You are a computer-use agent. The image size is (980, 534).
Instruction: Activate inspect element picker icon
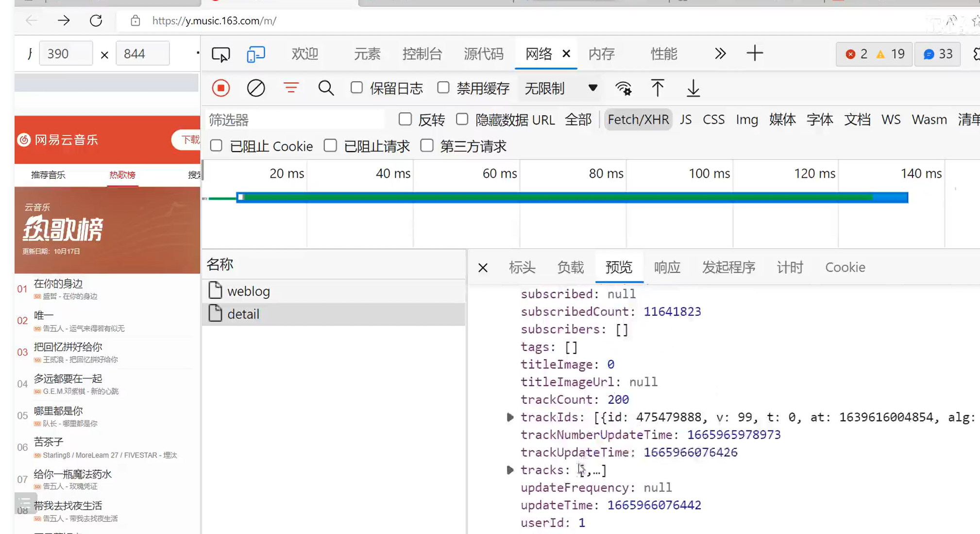click(221, 54)
